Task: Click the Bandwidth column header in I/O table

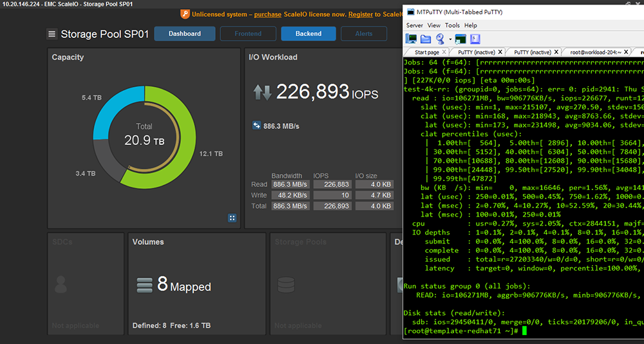Action: (x=287, y=175)
